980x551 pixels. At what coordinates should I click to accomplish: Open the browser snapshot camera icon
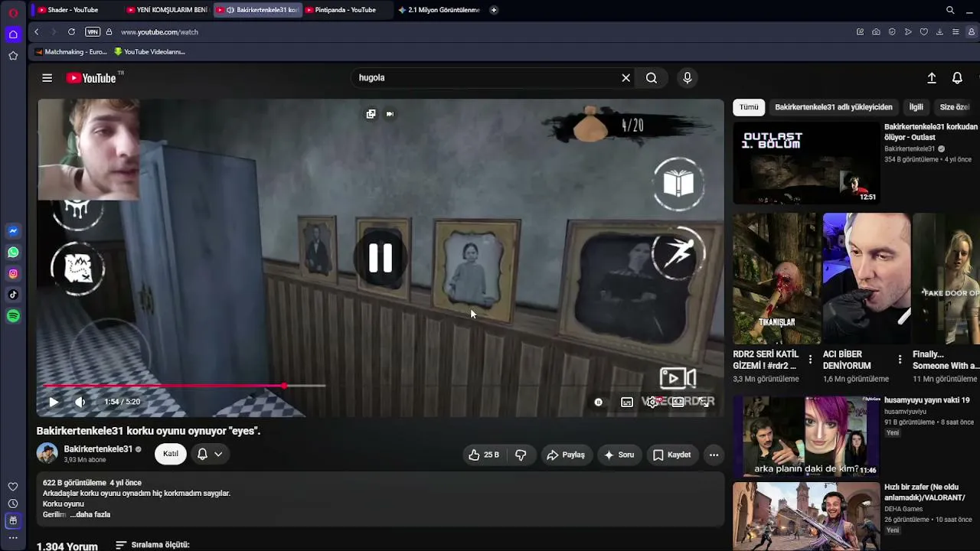[x=876, y=32]
